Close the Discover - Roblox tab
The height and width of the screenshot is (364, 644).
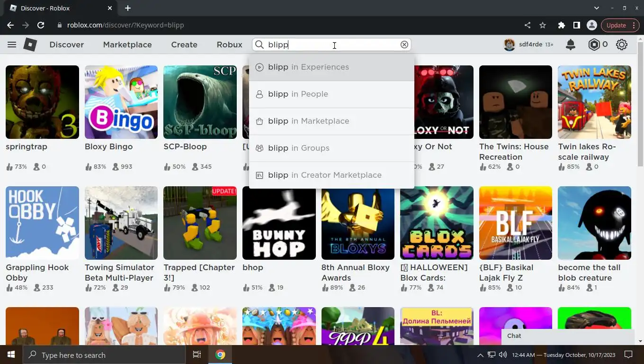point(110,8)
